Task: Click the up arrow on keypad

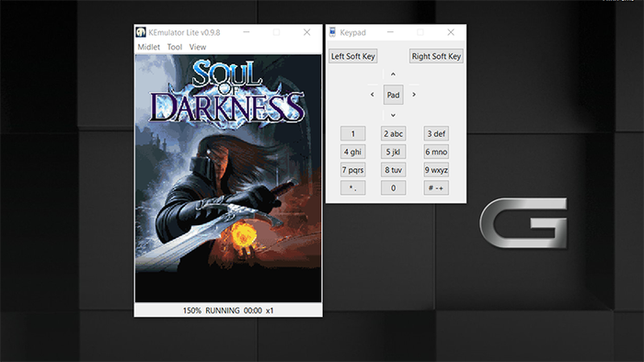Action: point(393,74)
